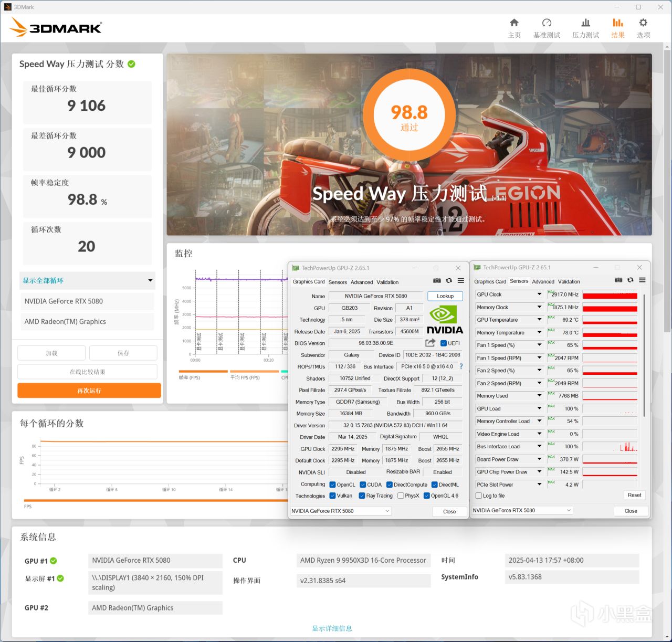This screenshot has height=642, width=672.
Task: Toggle the DirectCompute checkbox
Action: pyautogui.click(x=390, y=485)
